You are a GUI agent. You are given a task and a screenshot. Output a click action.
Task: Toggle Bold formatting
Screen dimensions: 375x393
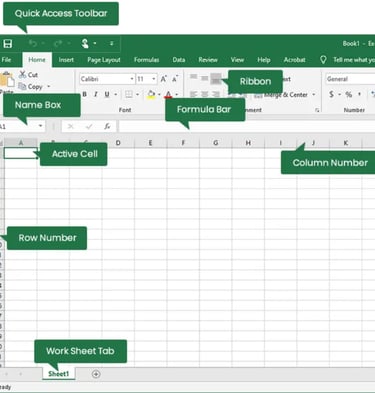click(85, 94)
